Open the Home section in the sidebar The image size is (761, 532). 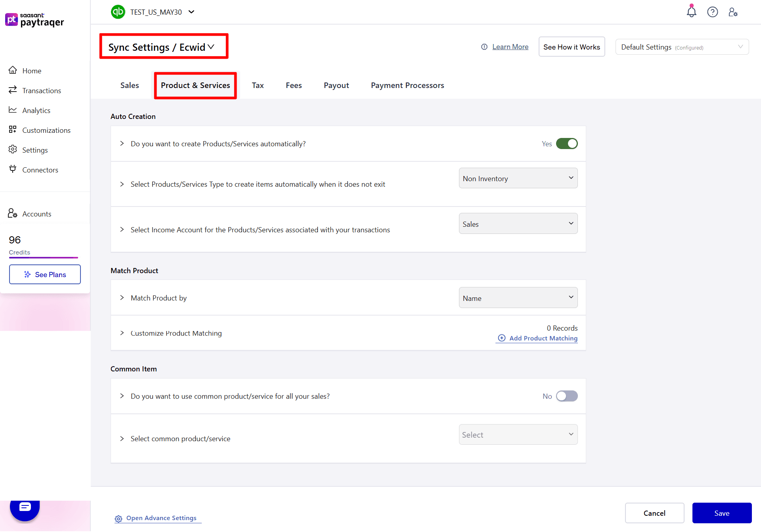coord(32,71)
